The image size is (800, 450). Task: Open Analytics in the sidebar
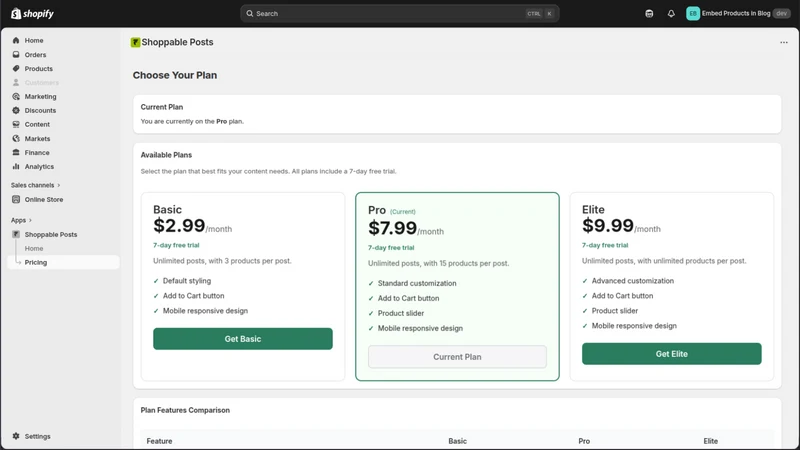(39, 166)
